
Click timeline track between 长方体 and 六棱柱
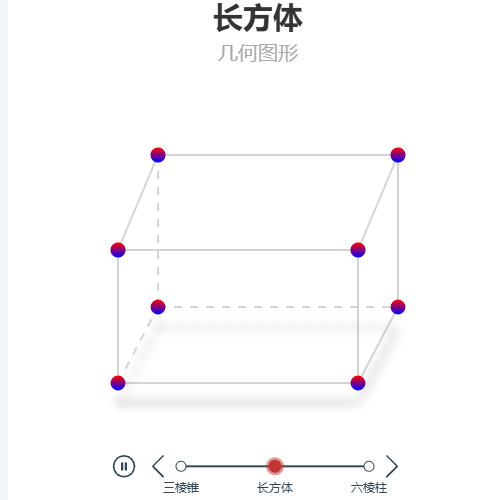tap(322, 466)
